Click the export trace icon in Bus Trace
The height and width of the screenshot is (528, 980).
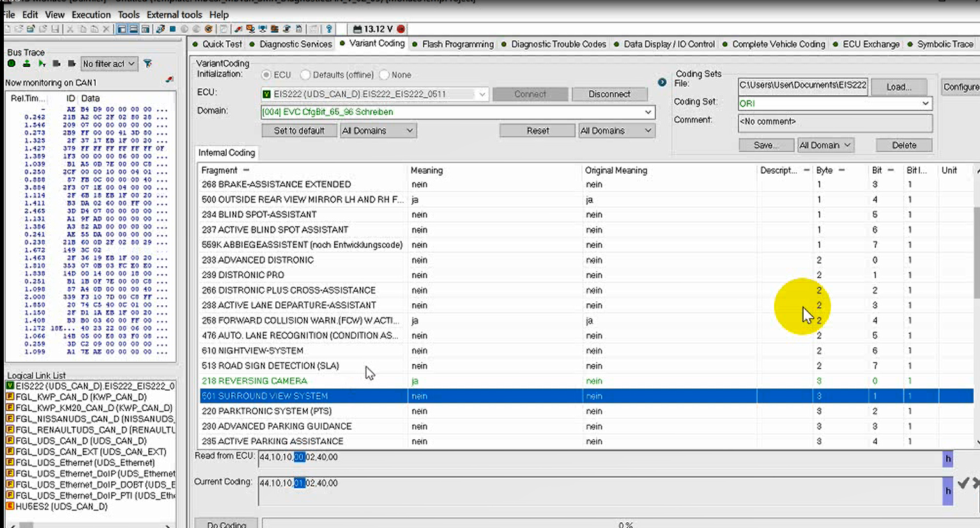pyautogui.click(x=26, y=64)
